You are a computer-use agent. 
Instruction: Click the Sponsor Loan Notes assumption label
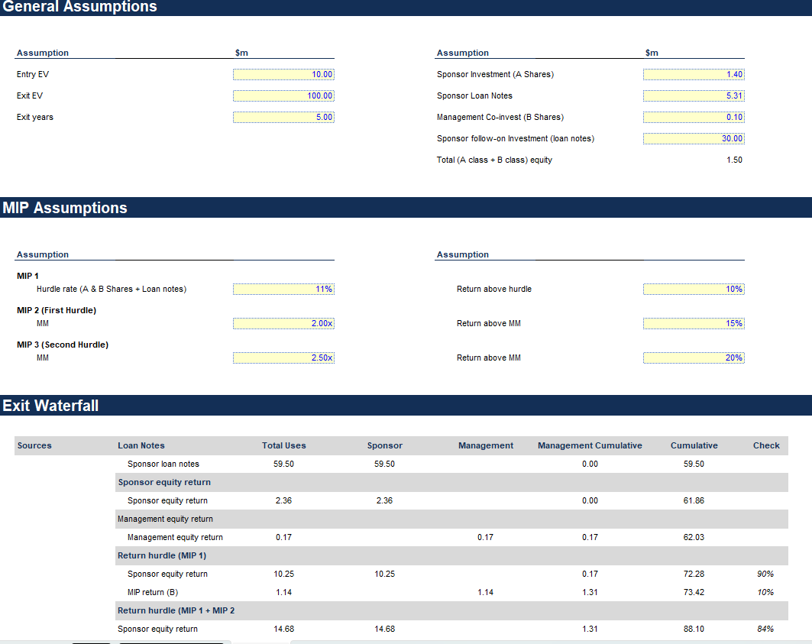(x=474, y=95)
